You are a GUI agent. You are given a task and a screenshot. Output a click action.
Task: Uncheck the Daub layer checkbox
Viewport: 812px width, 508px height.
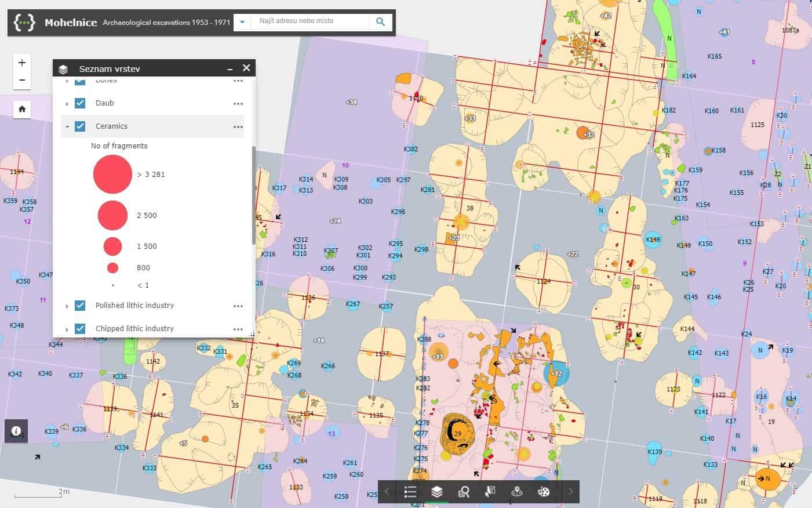pos(81,103)
